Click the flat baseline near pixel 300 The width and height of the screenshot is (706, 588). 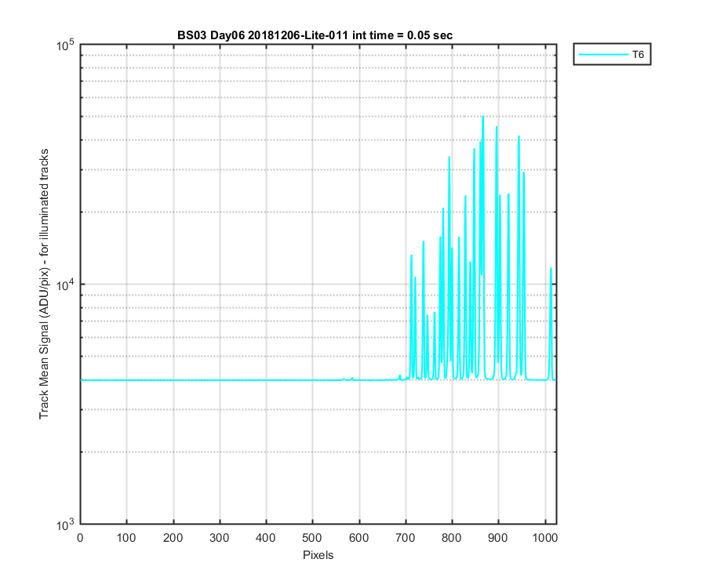coord(220,380)
